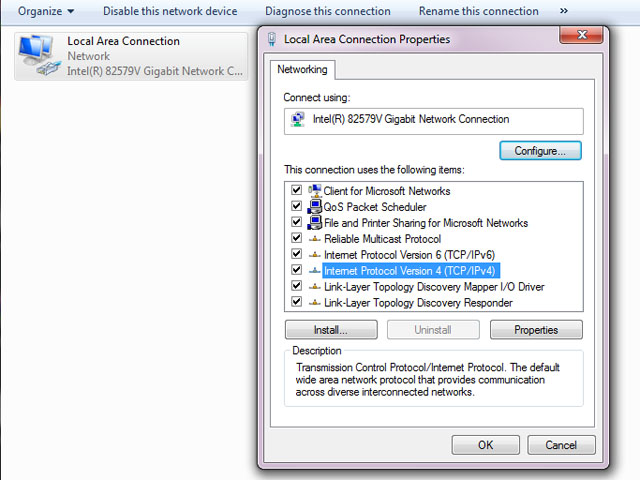Toggle Link-Layer Topology Discovery Responder checkbox
This screenshot has width=640, height=480.
coord(297,302)
